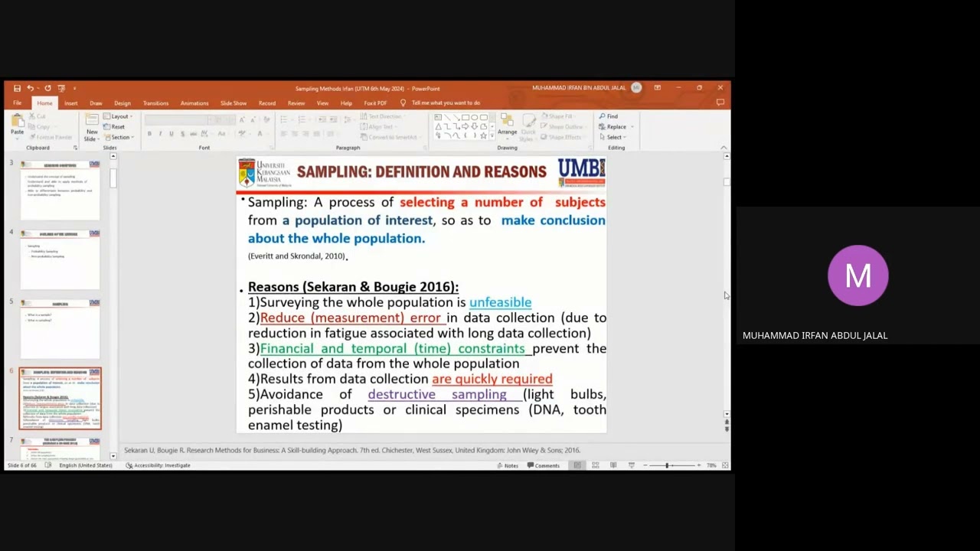Click the Arrange button
Screen dimensions: 980x551
(507, 126)
